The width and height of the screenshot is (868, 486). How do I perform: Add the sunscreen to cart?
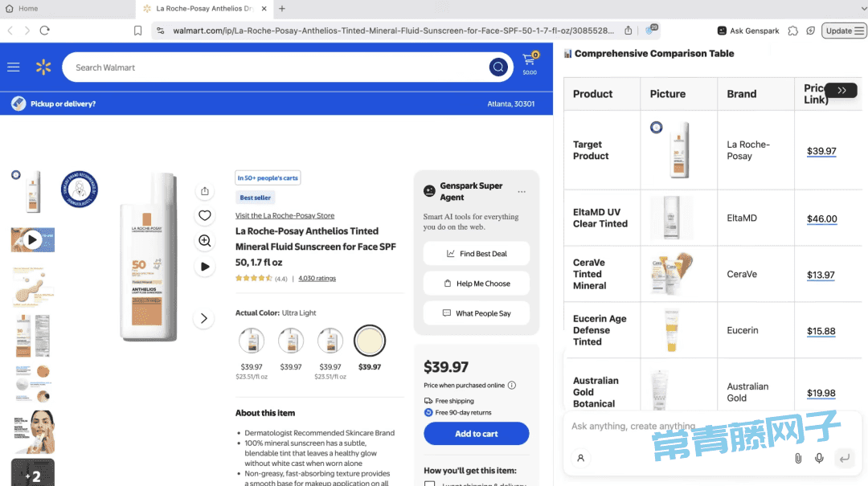pos(476,434)
